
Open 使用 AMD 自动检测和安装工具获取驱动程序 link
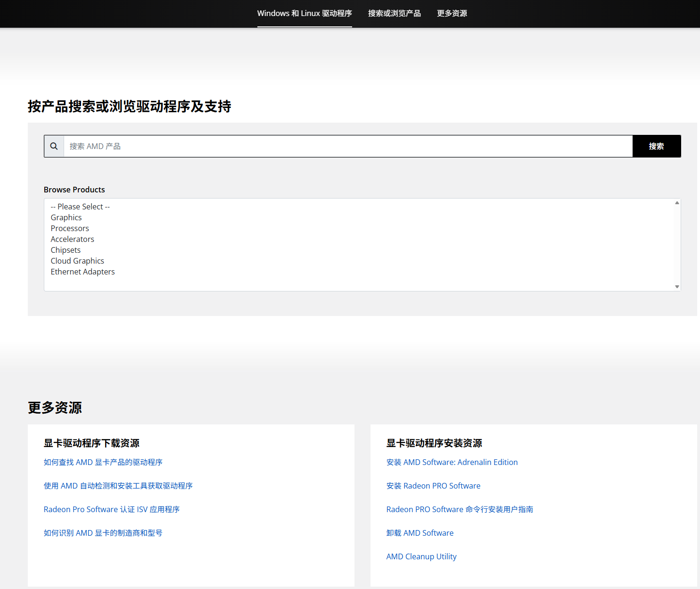[118, 486]
